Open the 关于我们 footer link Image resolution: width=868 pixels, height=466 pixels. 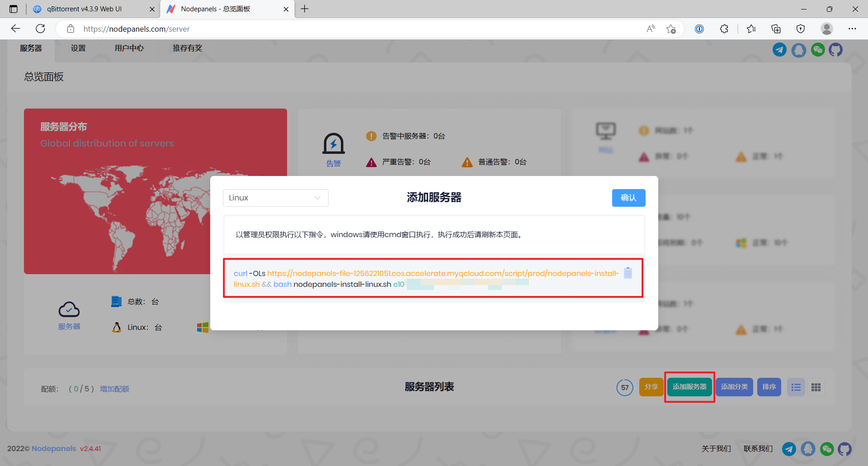pyautogui.click(x=716, y=449)
